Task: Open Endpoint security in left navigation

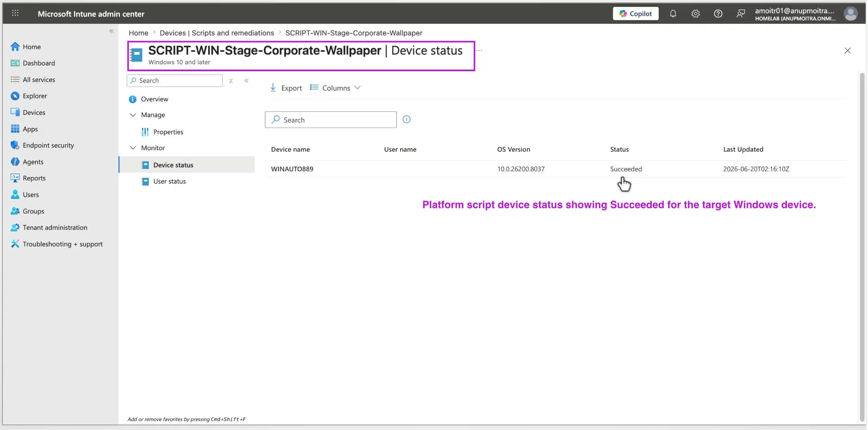Action: (42, 145)
